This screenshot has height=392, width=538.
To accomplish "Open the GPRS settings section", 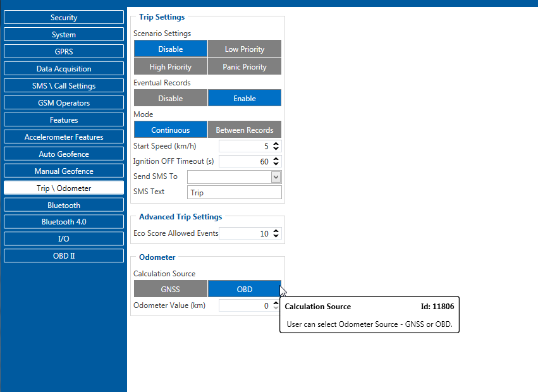I will pyautogui.click(x=64, y=52).
